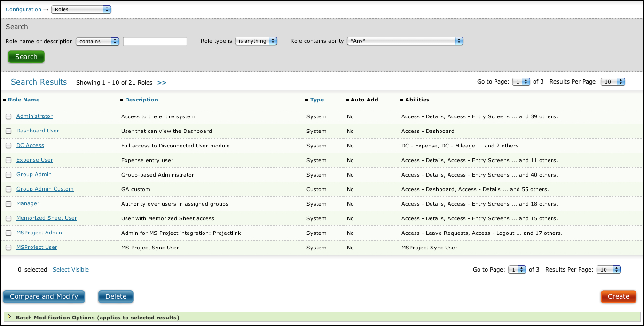Tick the Administrator role checkbox
Screen dimensions: 644x326
point(8,116)
